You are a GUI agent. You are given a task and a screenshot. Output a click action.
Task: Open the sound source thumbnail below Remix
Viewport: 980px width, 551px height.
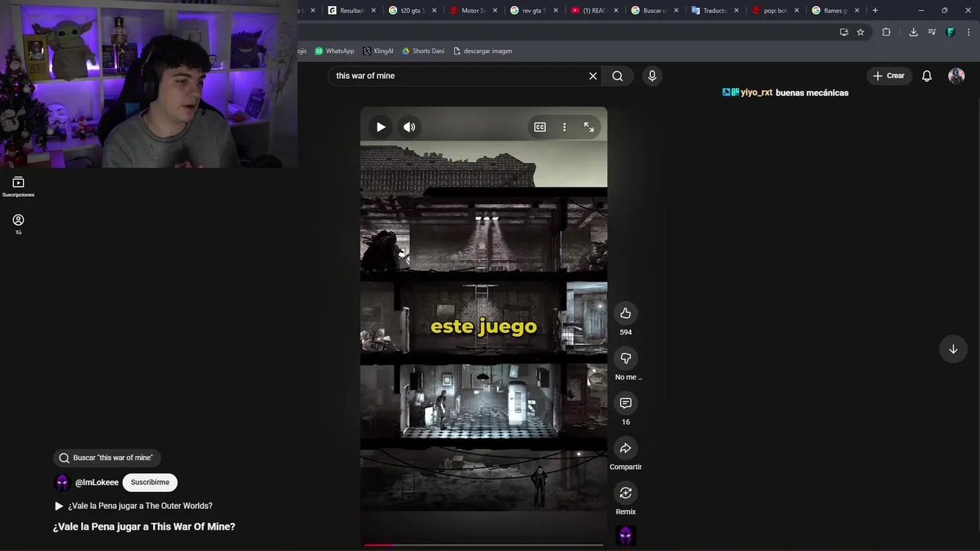(x=626, y=536)
